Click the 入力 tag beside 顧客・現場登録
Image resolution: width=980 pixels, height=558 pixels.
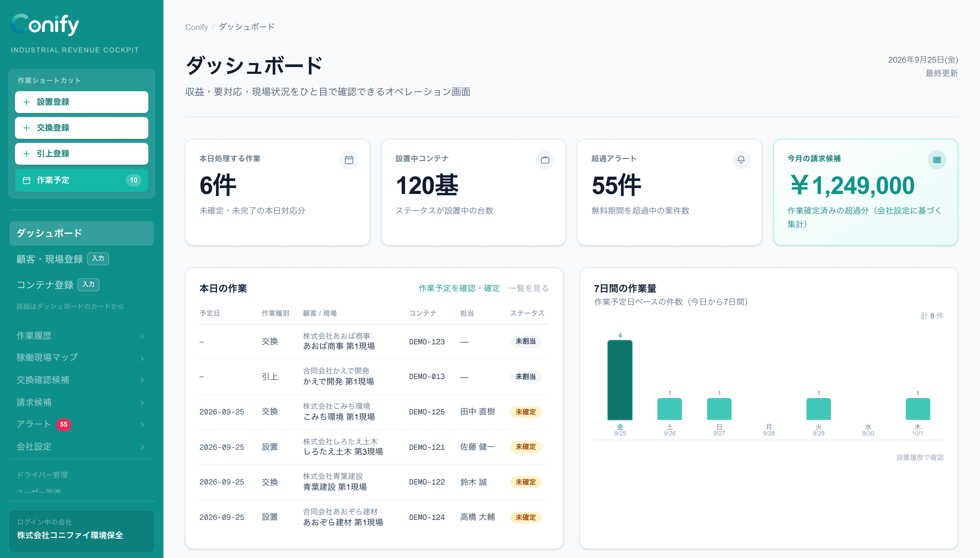[98, 259]
